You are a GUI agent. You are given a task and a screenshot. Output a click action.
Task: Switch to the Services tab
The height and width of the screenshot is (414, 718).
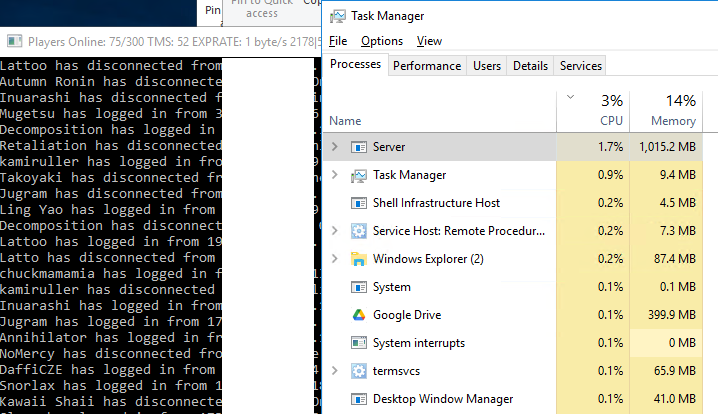tap(581, 66)
